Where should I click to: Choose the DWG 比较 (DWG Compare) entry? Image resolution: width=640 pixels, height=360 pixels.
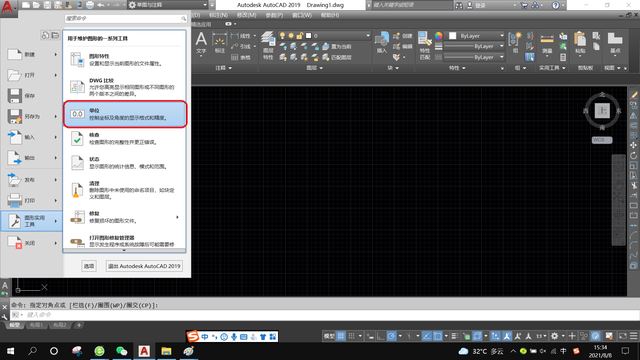[124, 87]
